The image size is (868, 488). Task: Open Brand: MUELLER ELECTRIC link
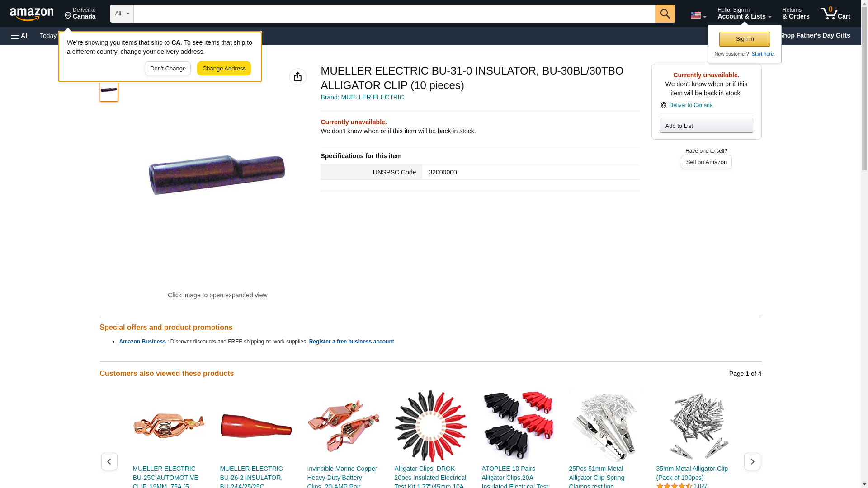pos(362,97)
